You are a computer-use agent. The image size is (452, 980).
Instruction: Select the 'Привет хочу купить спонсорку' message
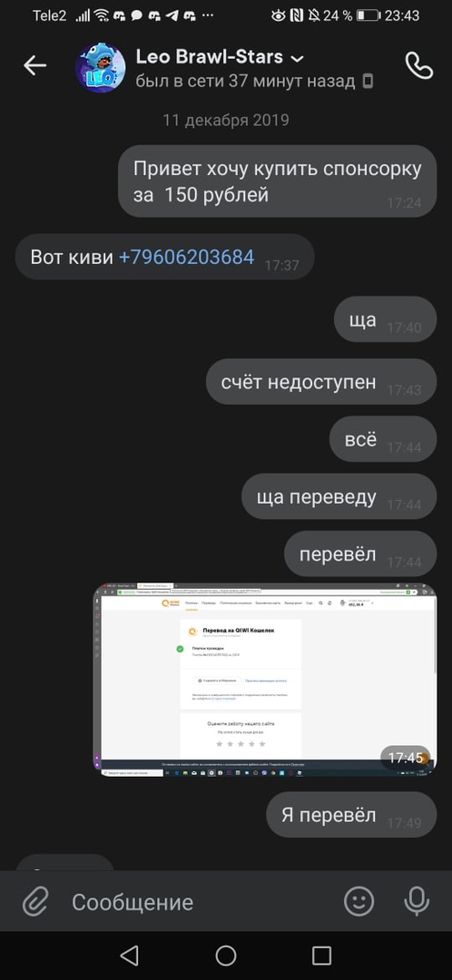coord(278,181)
